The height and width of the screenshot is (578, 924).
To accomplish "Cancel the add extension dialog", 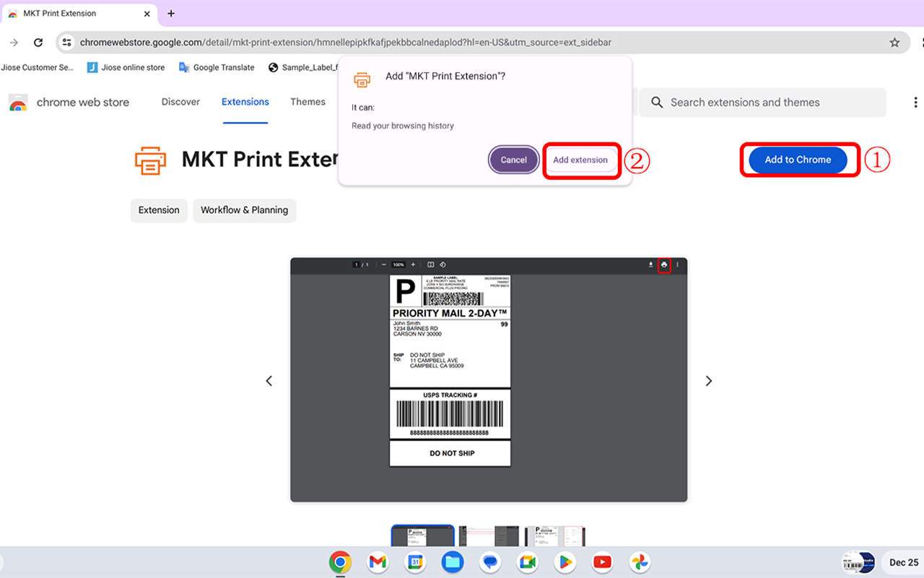I will point(514,160).
